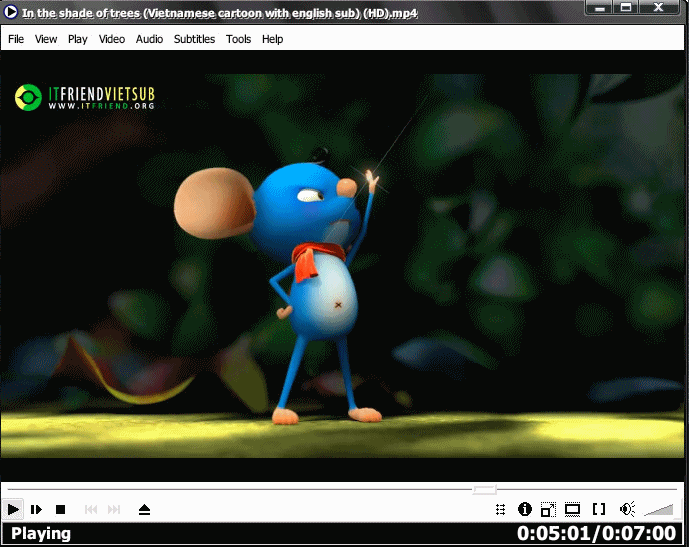Open the Play menu

pos(78,39)
